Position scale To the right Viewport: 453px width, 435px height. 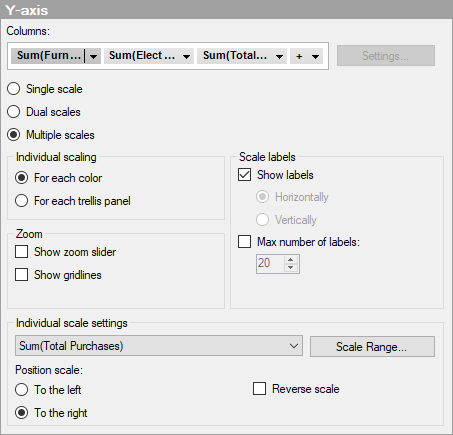22,413
